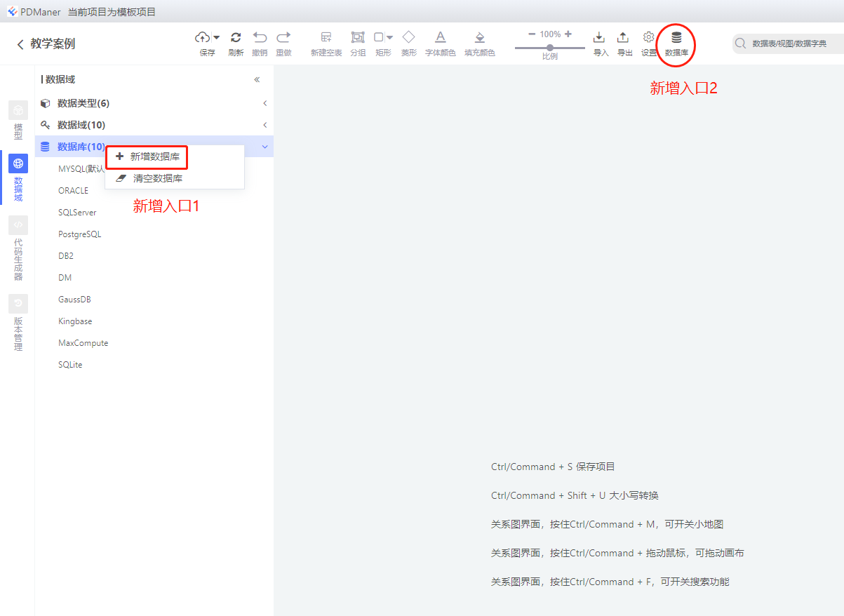Switch to the Version Management (版本管理) tab

coord(18,323)
